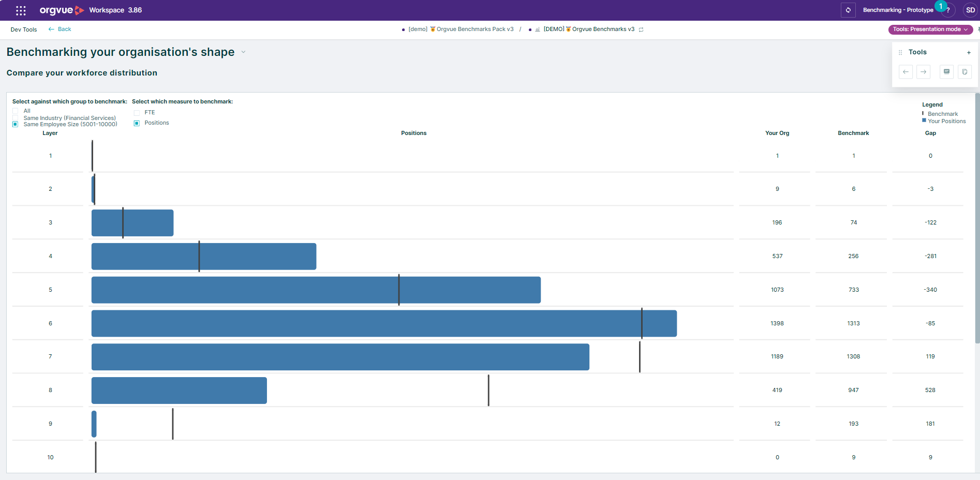Image resolution: width=980 pixels, height=480 pixels.
Task: Click the plus icon in Tools panel
Action: click(969, 52)
